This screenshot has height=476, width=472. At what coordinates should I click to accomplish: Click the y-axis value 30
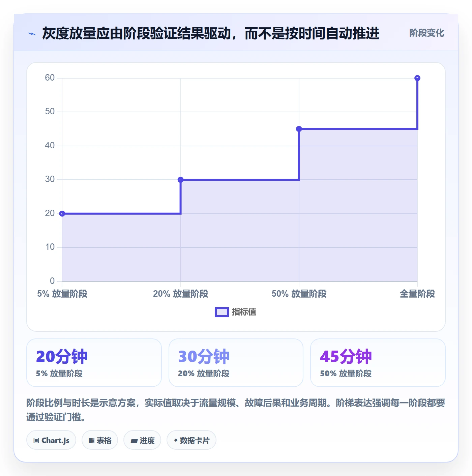pyautogui.click(x=50, y=179)
